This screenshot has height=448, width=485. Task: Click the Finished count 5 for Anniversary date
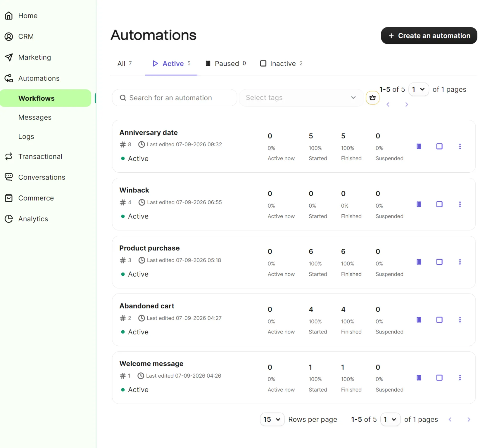point(343,136)
